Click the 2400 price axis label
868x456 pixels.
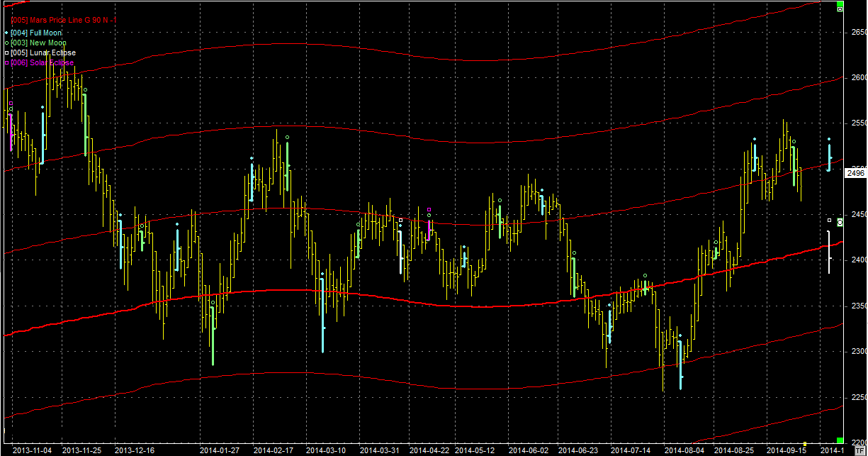click(x=858, y=260)
